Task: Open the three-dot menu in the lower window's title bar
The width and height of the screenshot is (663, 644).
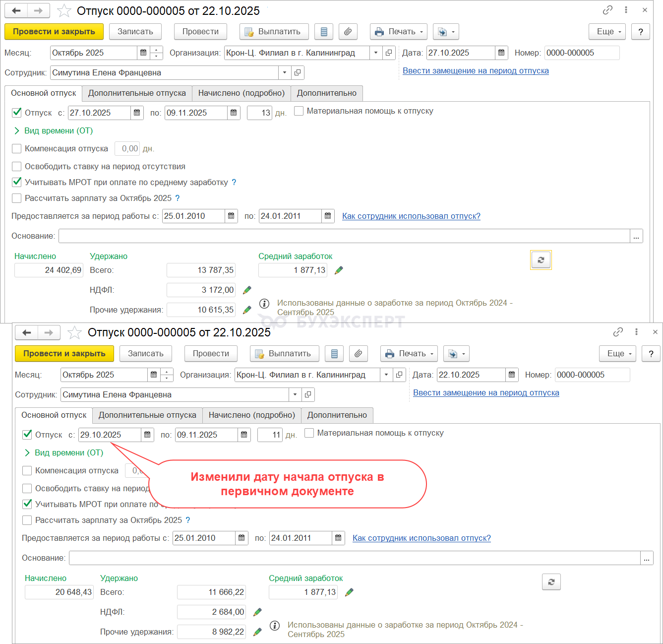Action: click(x=637, y=332)
